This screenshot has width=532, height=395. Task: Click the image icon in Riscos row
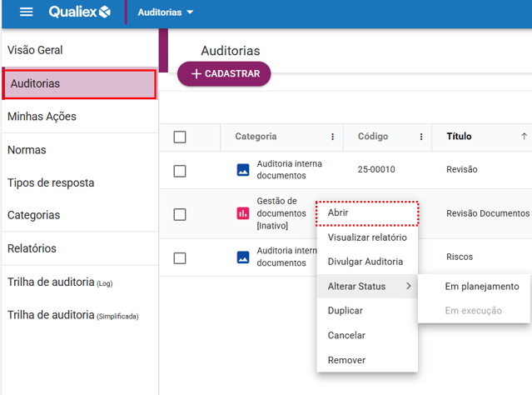243,257
